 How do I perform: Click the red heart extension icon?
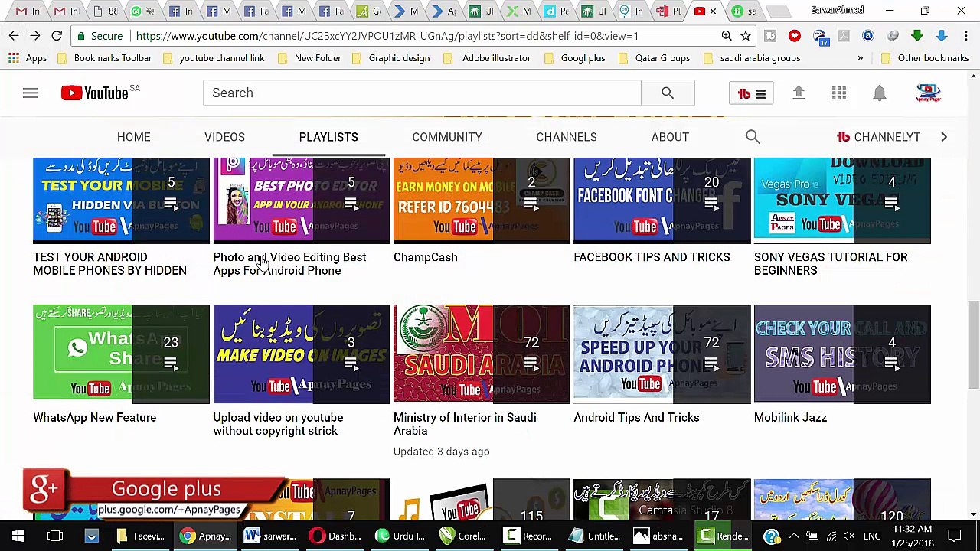tap(795, 36)
